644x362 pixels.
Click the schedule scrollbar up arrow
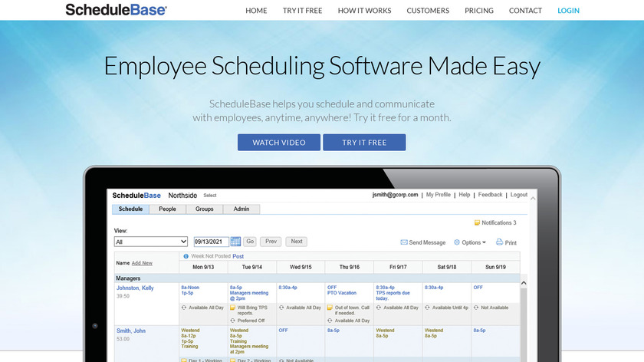point(524,283)
